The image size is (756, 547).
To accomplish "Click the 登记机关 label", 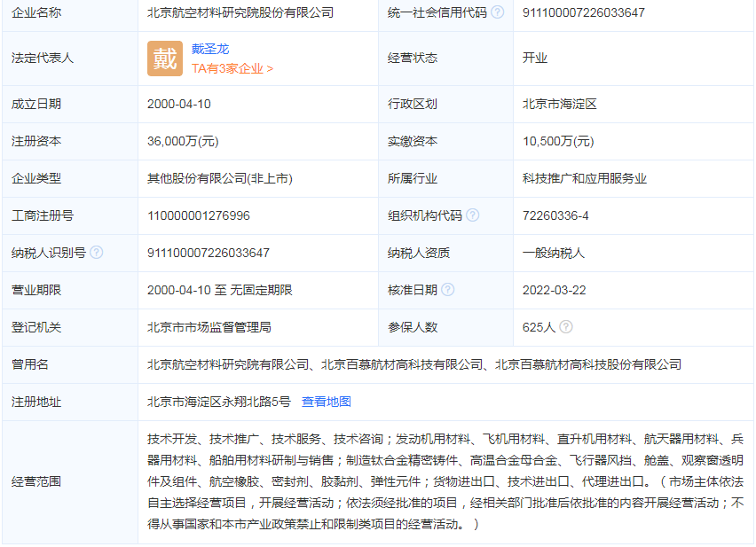I will [x=36, y=327].
